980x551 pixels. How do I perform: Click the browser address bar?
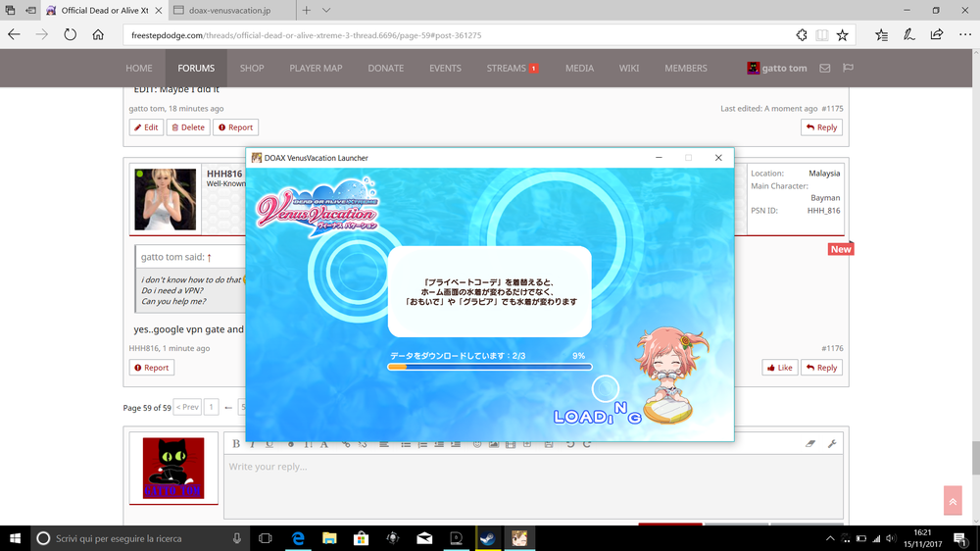(457, 35)
